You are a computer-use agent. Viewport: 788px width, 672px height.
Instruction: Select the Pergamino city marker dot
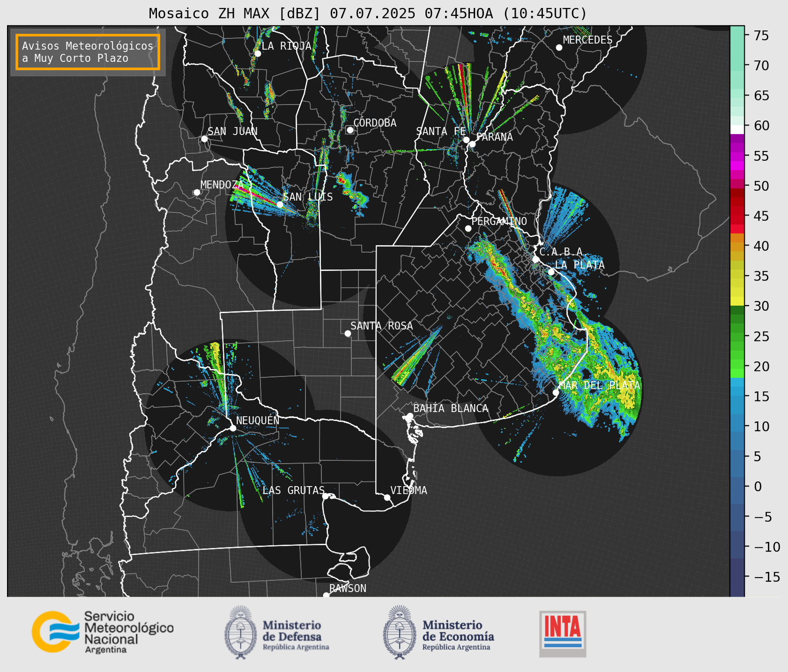(468, 229)
